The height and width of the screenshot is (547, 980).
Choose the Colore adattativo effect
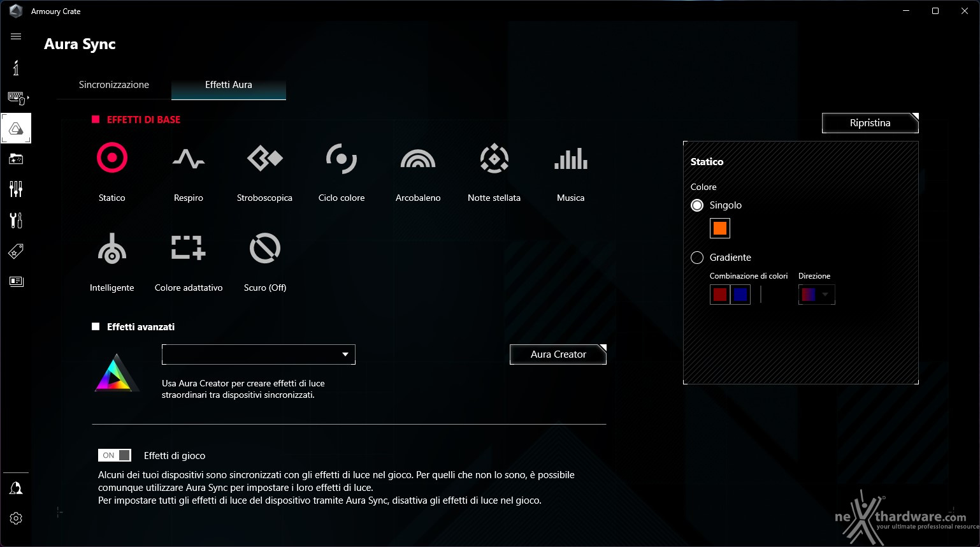pos(189,248)
